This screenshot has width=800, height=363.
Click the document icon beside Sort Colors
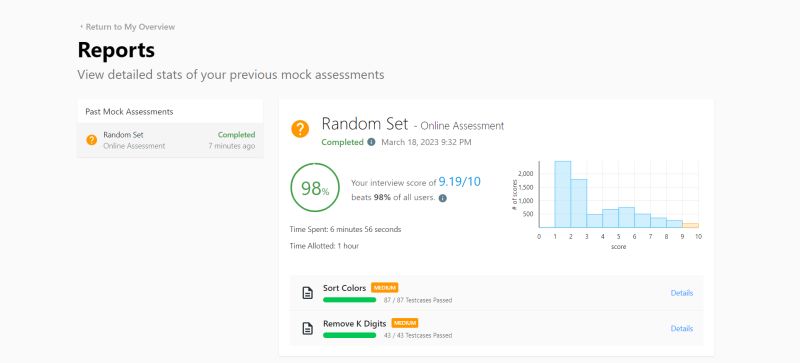point(307,293)
